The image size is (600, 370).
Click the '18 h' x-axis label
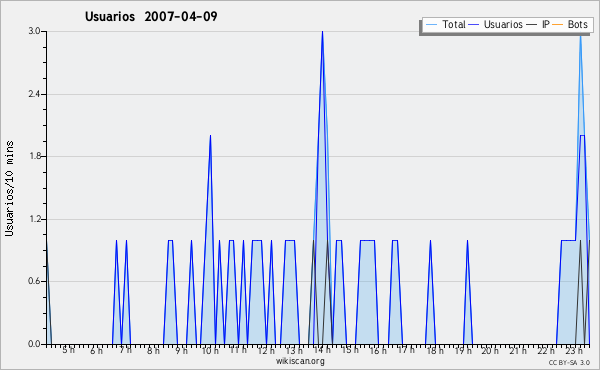(x=435, y=350)
